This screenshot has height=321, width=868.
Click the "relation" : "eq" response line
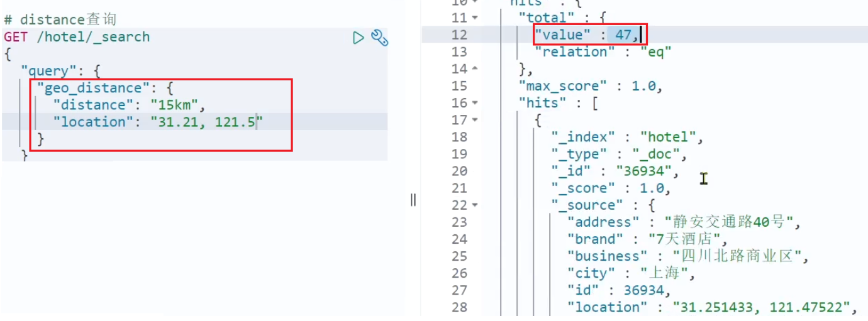pos(603,52)
